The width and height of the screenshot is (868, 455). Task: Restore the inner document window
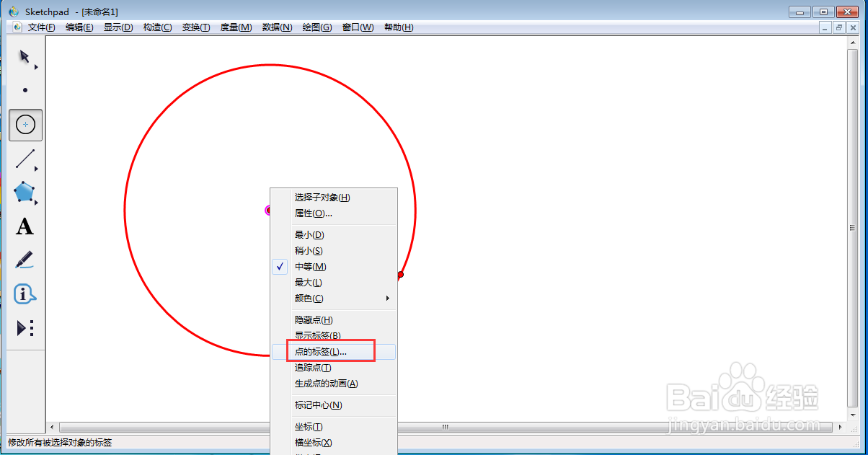(x=839, y=27)
